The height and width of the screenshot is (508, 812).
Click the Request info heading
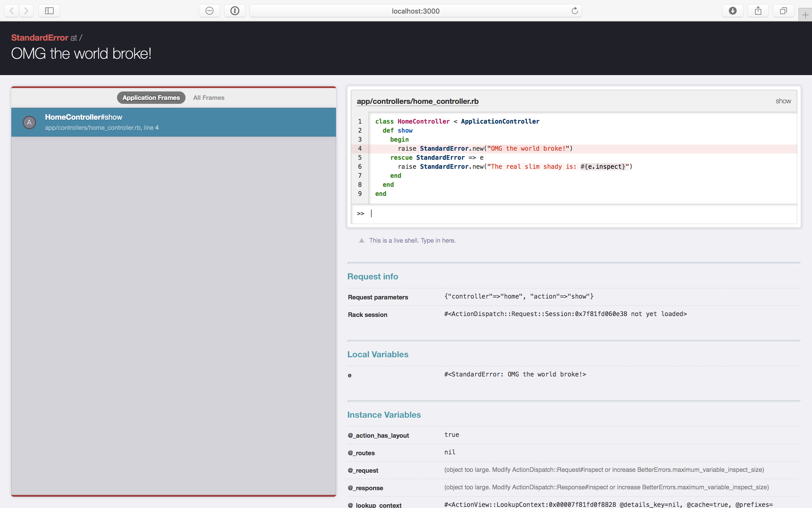click(x=372, y=277)
